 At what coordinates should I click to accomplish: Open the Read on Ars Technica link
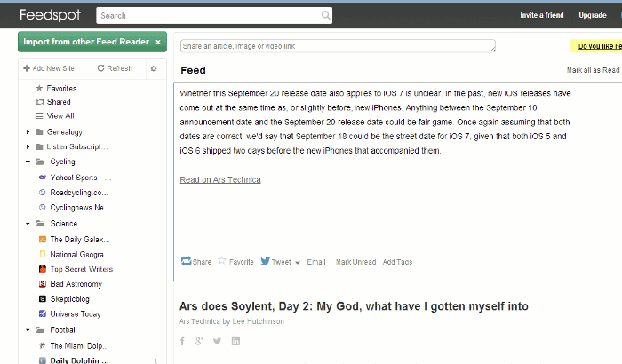220,179
